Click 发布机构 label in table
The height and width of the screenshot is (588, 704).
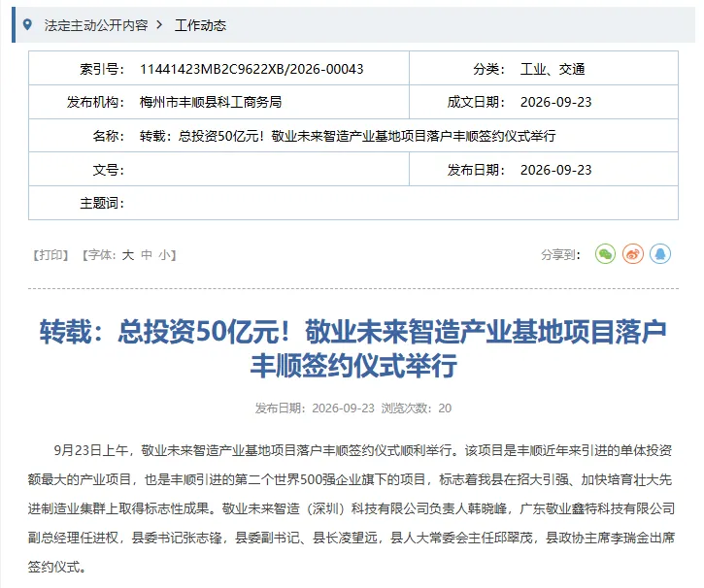95,102
